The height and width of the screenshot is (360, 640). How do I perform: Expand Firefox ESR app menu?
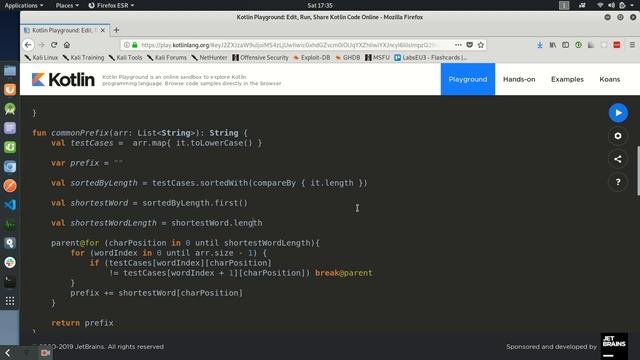[x=111, y=5]
